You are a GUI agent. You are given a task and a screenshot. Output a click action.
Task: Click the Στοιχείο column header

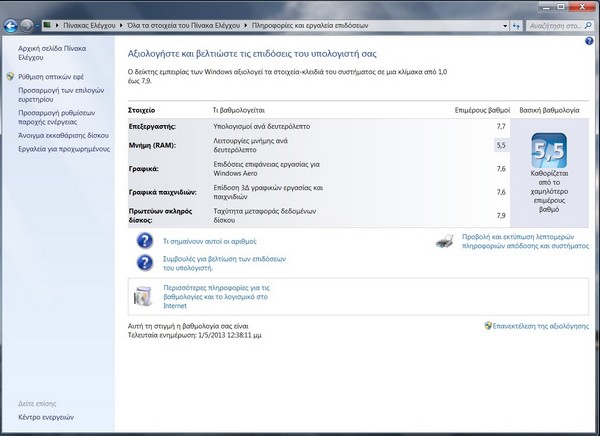(x=142, y=110)
